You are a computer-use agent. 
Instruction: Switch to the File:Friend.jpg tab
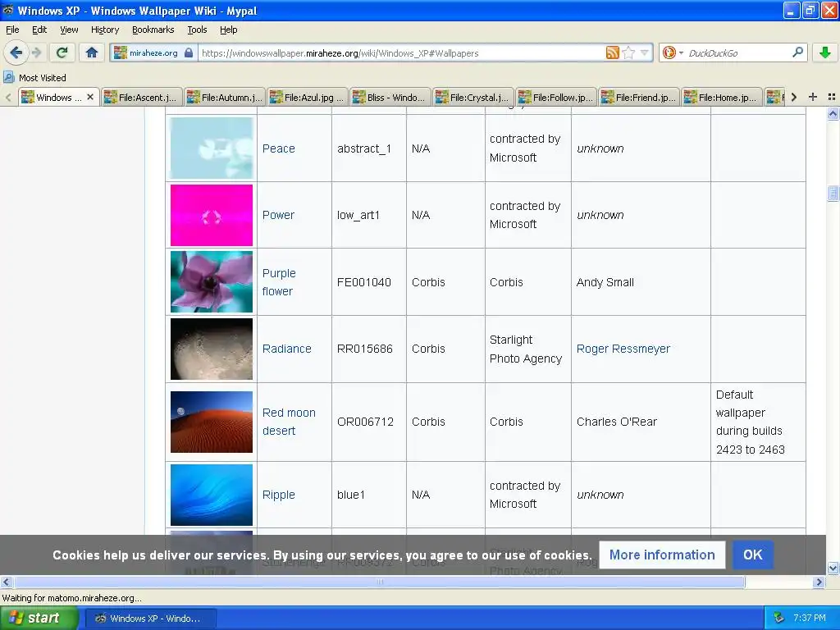pos(638,98)
